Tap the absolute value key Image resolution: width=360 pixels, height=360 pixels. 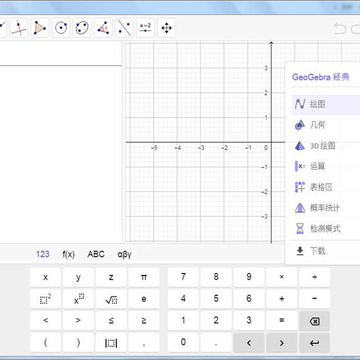pos(111,342)
